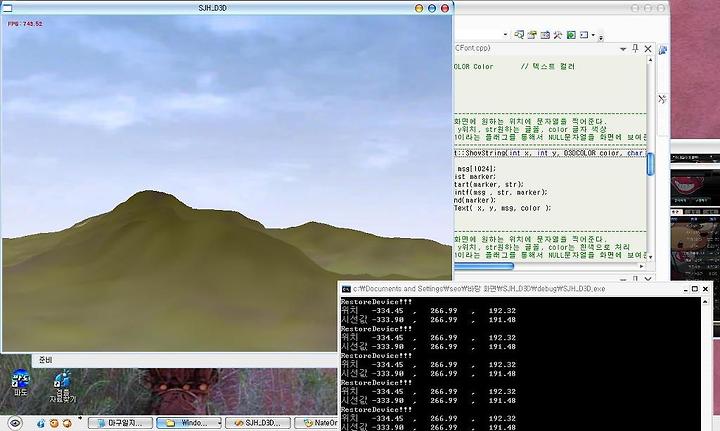Close the SJH_D3D window with red button

(444, 8)
